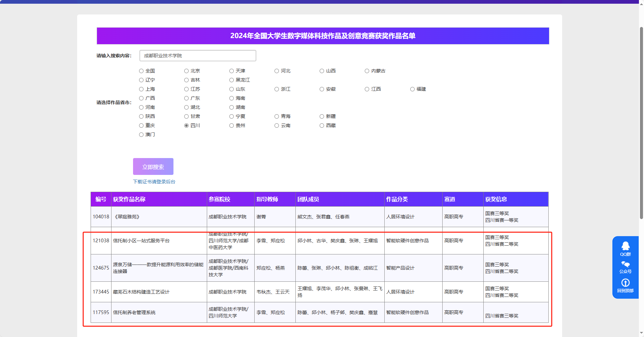Select the 宁夏 radio button

click(x=231, y=116)
